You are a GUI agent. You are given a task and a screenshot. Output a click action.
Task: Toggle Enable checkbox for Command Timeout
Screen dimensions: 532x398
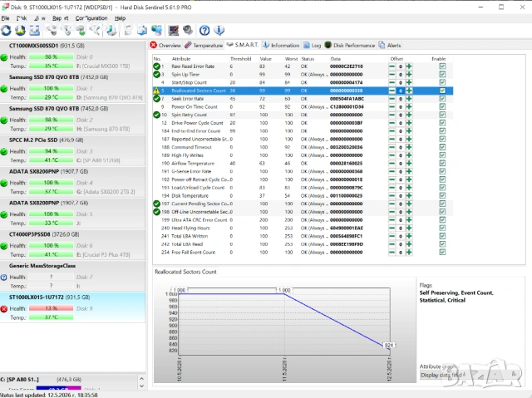click(x=442, y=147)
